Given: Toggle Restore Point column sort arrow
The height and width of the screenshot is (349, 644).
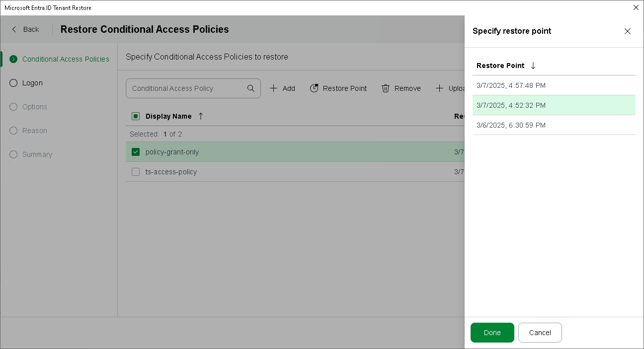Looking at the screenshot, I should pos(533,66).
